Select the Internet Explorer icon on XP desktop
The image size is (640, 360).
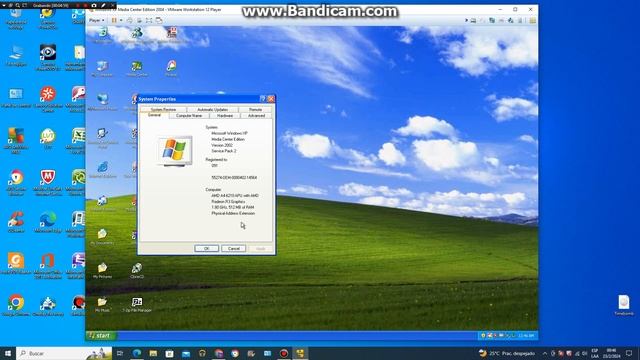point(102,169)
